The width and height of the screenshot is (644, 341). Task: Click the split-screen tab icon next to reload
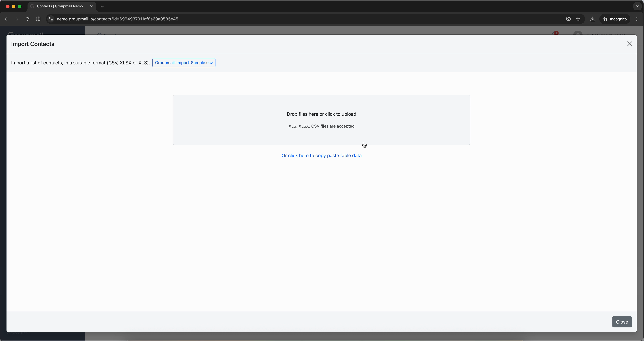pyautogui.click(x=38, y=19)
